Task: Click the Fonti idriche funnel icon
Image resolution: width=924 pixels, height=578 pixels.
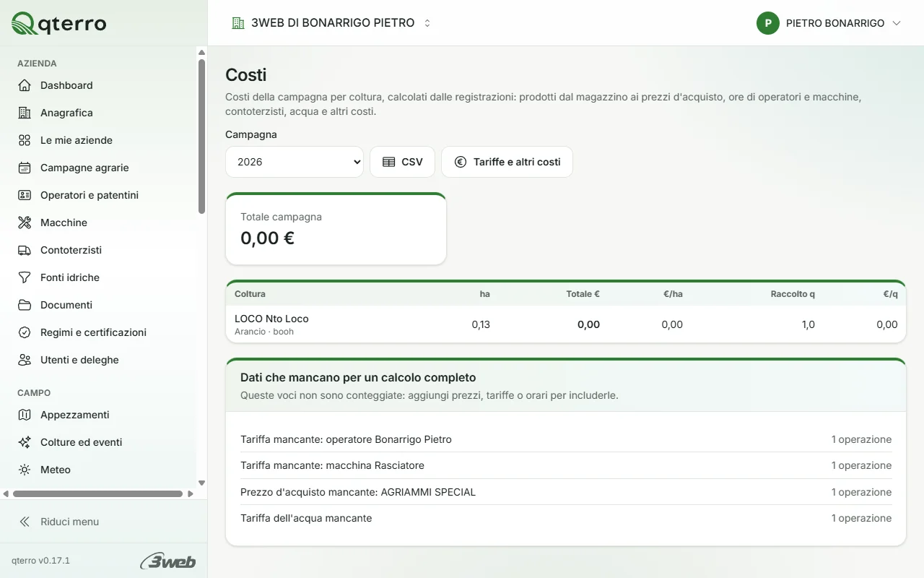Action: pyautogui.click(x=25, y=277)
